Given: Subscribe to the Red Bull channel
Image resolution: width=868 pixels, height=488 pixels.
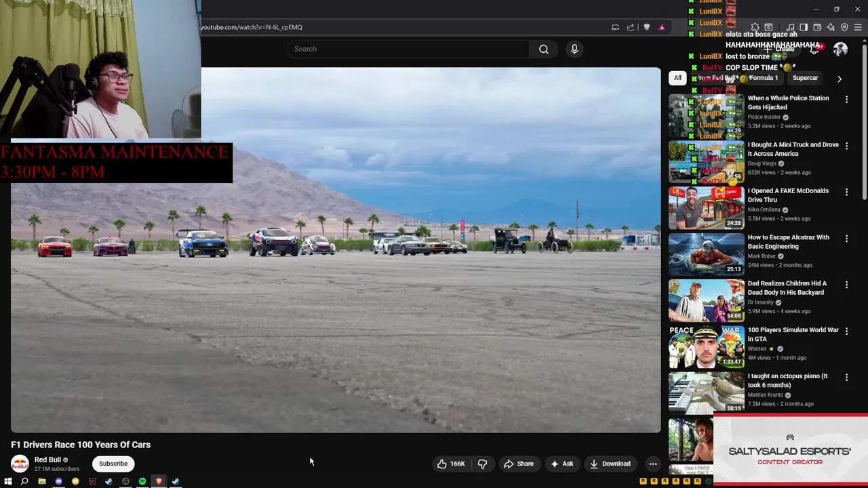Looking at the screenshot, I should [113, 464].
